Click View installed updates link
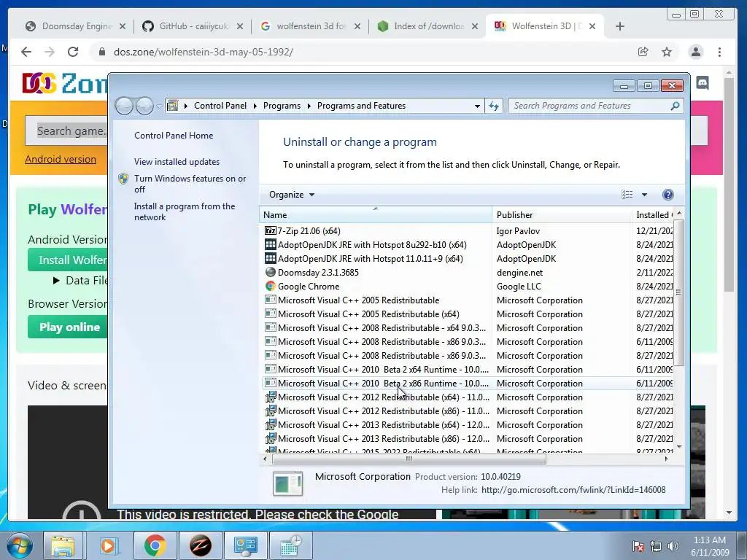This screenshot has width=747, height=560. (177, 162)
